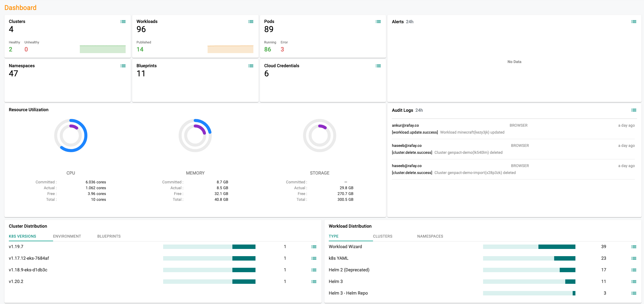Click list icon for Helm 3 - Helm Repo row
This screenshot has width=644, height=304.
634,293
